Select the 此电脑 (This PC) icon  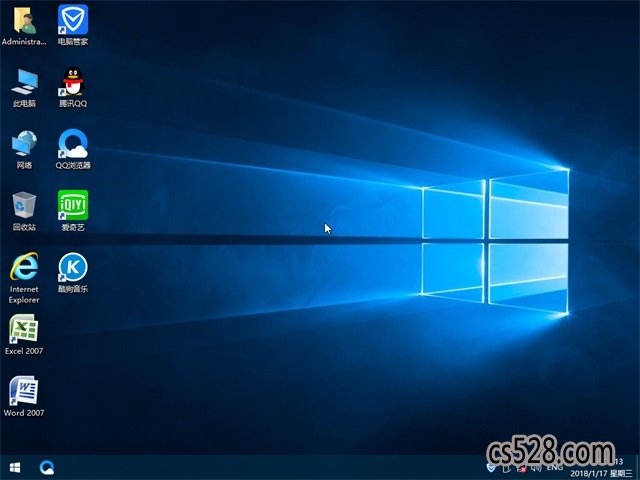tap(24, 87)
